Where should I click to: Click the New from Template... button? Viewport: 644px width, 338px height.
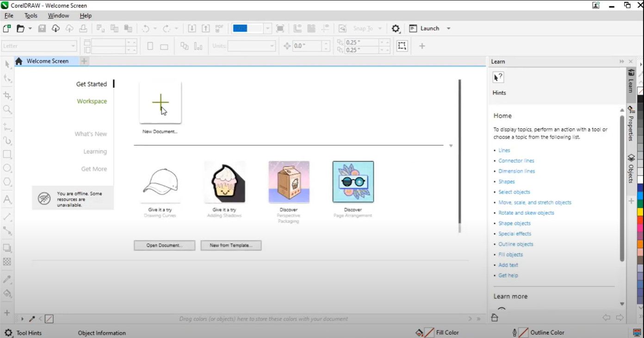231,245
